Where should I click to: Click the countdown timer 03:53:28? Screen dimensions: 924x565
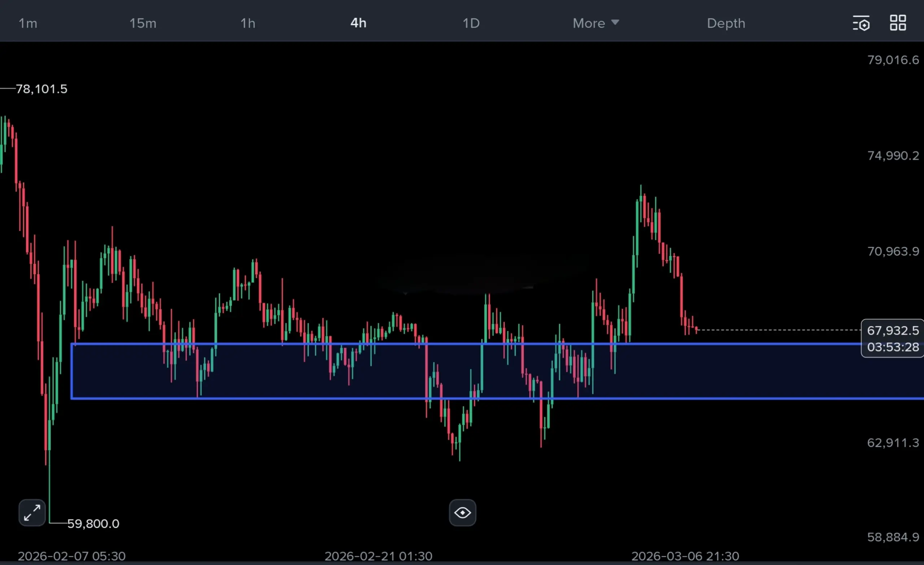(x=893, y=347)
